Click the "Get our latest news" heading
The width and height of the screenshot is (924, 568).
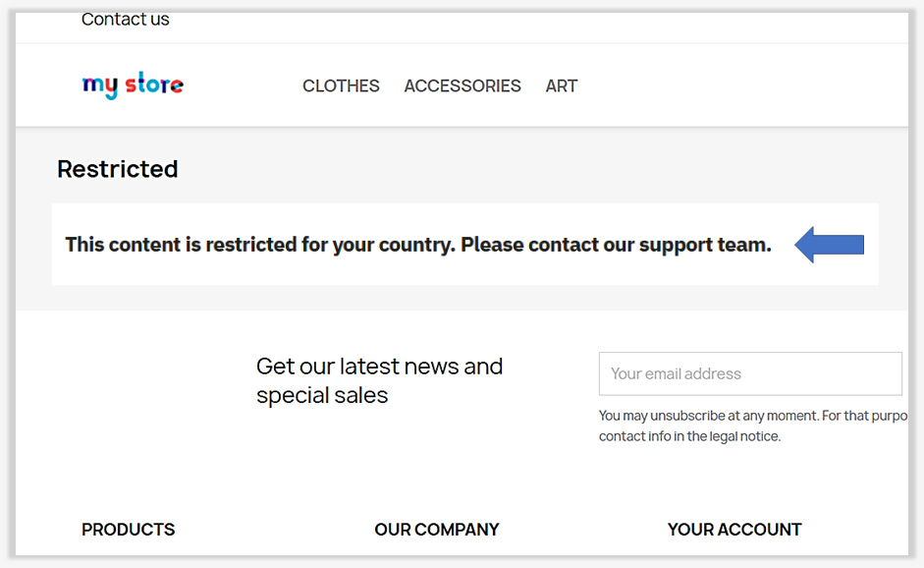pos(379,367)
